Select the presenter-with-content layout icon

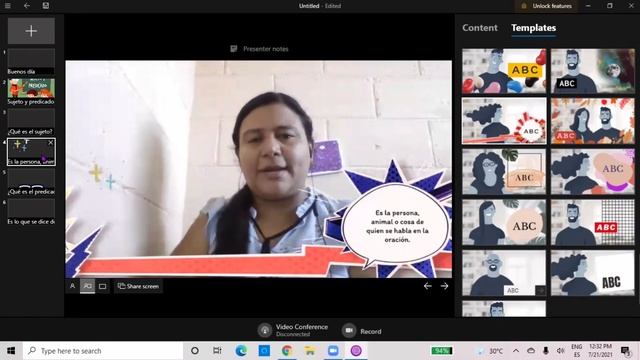coord(87,286)
